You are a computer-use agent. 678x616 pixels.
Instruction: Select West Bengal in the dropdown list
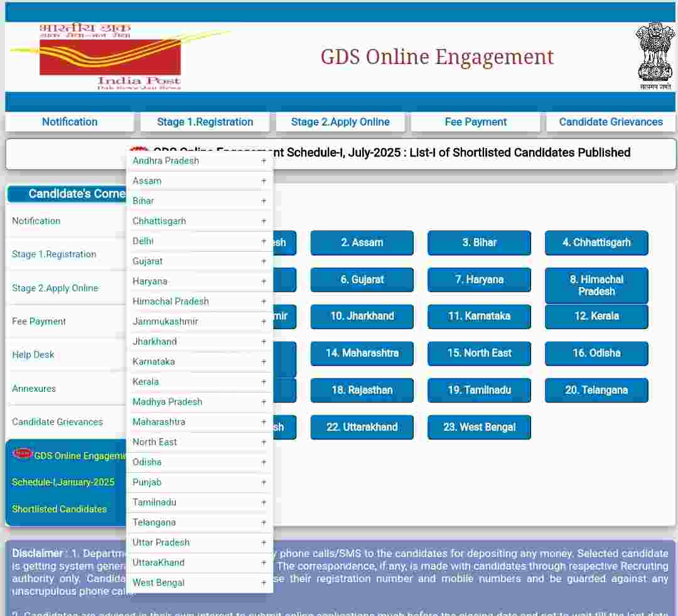pyautogui.click(x=200, y=583)
